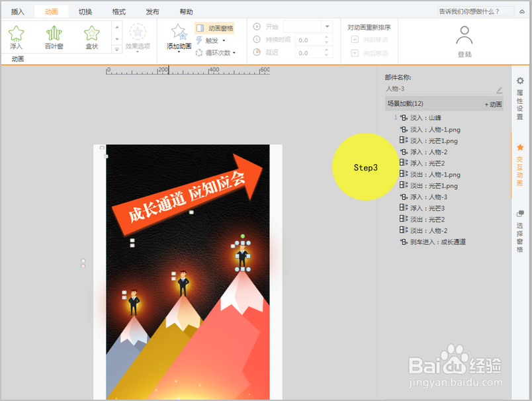Pick the 盒状 box animation effect
532x401 pixels.
(x=91, y=37)
